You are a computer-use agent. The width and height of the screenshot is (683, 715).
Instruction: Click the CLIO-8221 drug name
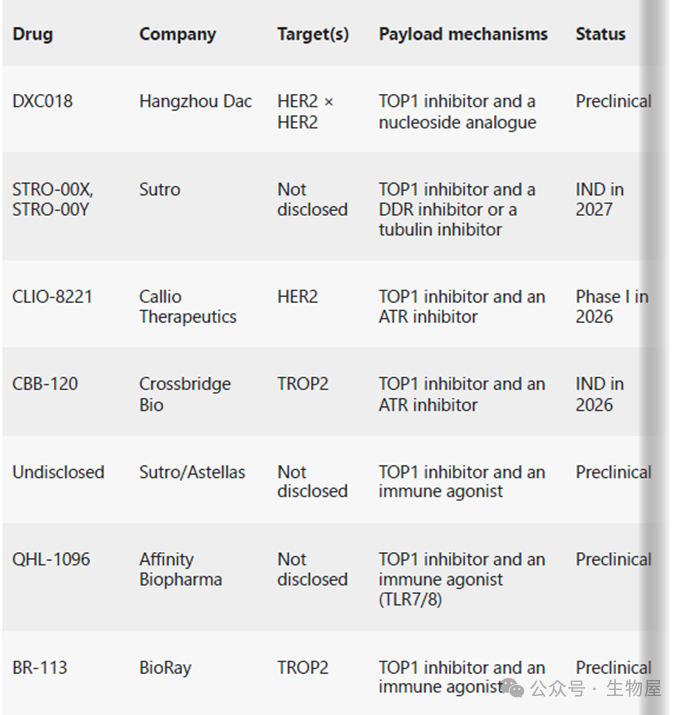tap(50, 297)
